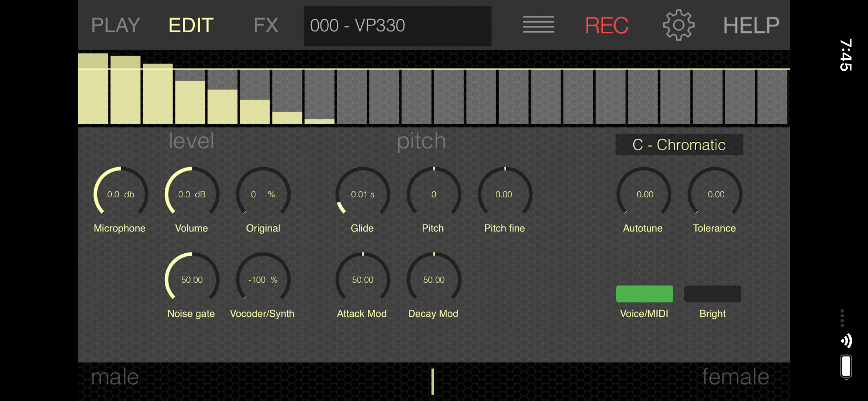Switch to the PLAY tab
868x401 pixels.
[115, 25]
